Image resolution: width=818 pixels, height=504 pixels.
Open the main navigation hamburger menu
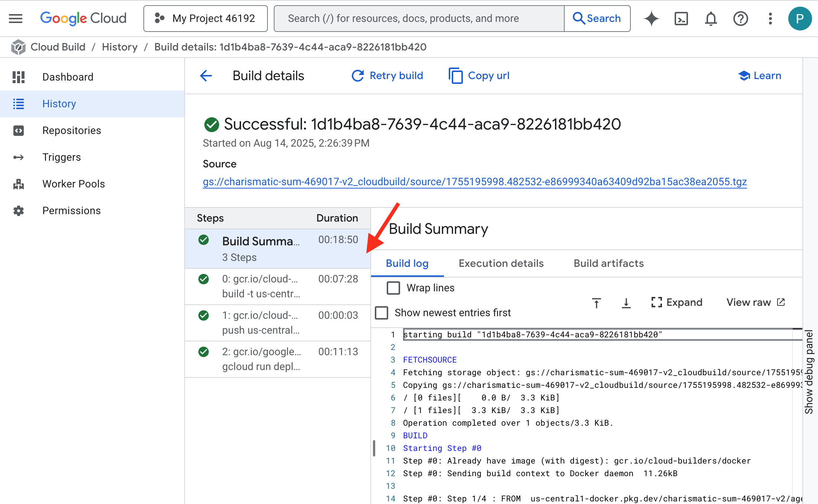tap(16, 18)
